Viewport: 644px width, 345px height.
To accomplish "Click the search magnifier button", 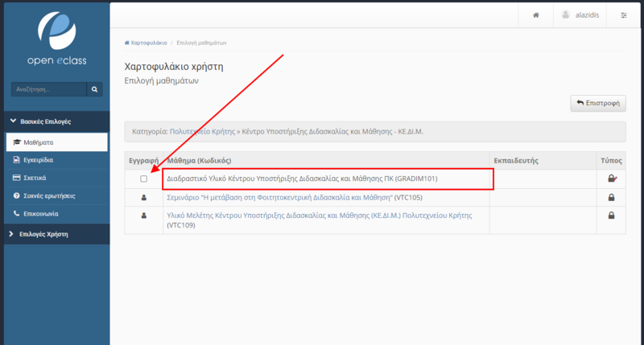I will tap(94, 89).
